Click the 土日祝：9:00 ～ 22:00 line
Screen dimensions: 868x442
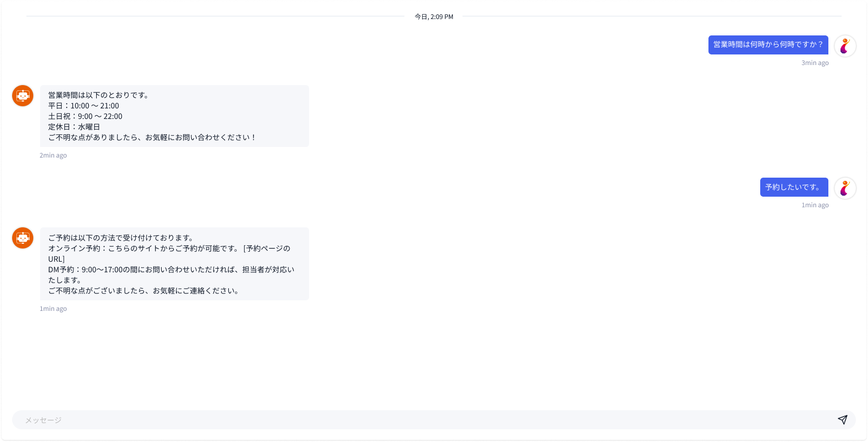pyautogui.click(x=85, y=116)
